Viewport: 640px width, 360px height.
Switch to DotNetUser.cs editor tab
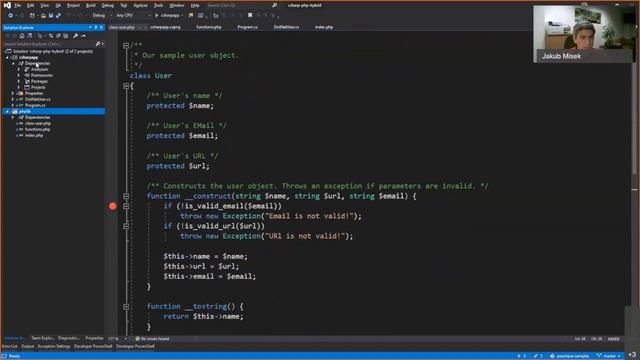click(286, 27)
